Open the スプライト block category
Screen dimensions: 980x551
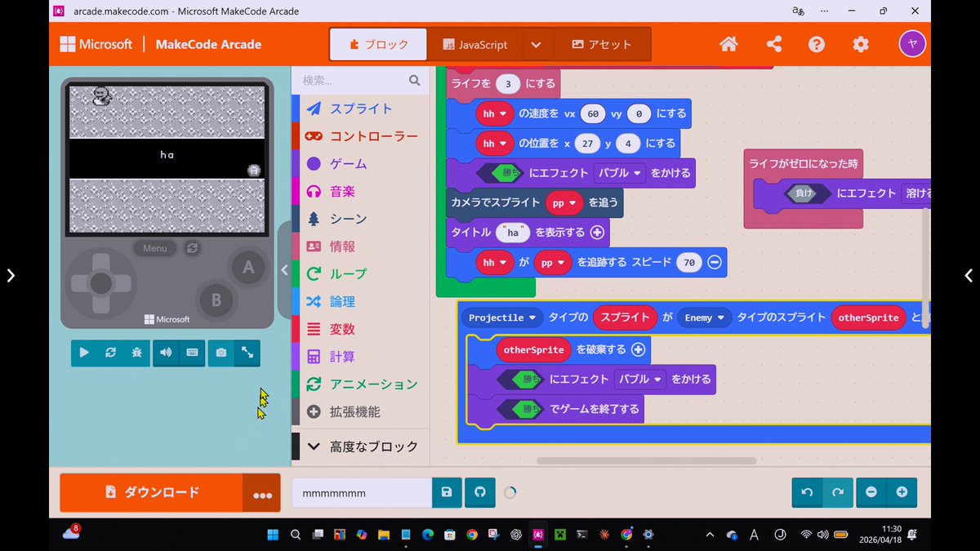[x=360, y=109]
